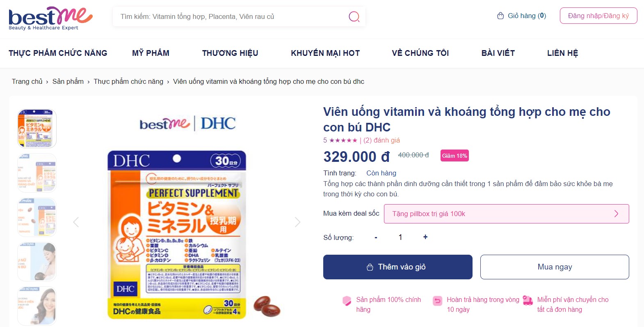Decrease quantity with the minus control
Viewport: 644px width, 327px height.
(375, 237)
